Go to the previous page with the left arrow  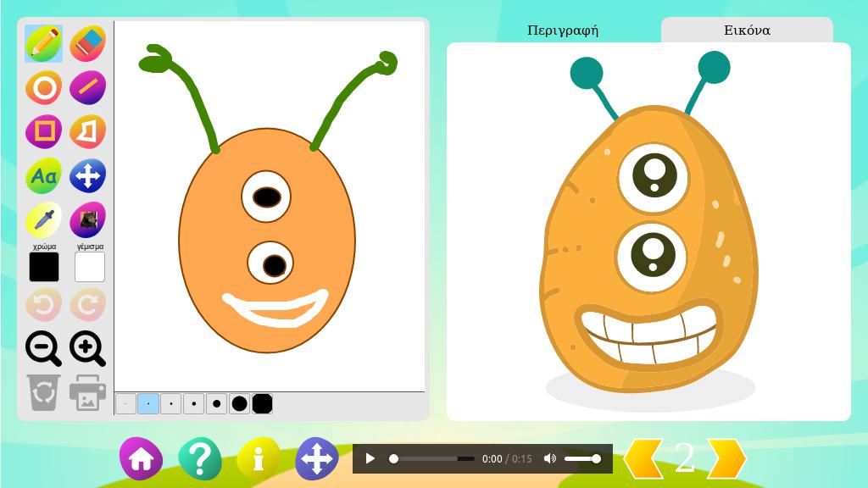click(643, 458)
